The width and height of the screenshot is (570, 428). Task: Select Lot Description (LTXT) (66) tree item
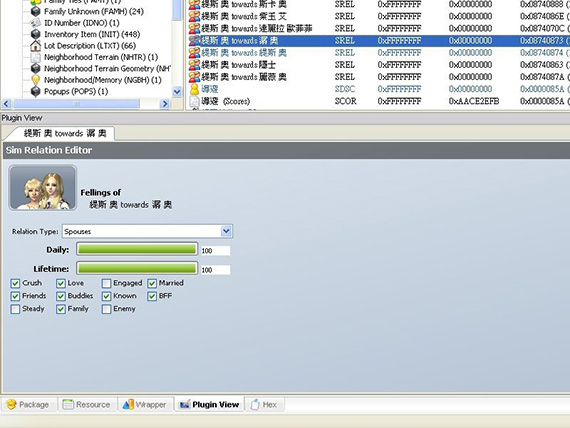(90, 46)
